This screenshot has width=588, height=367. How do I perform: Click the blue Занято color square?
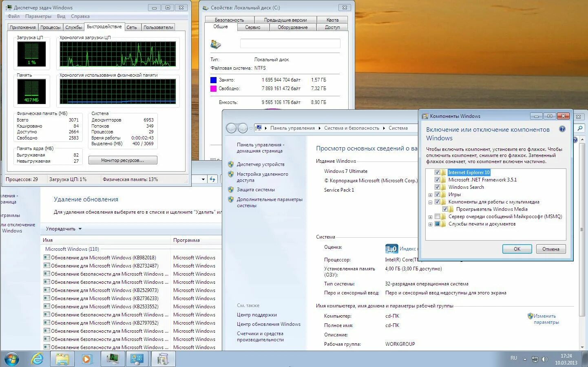[213, 80]
